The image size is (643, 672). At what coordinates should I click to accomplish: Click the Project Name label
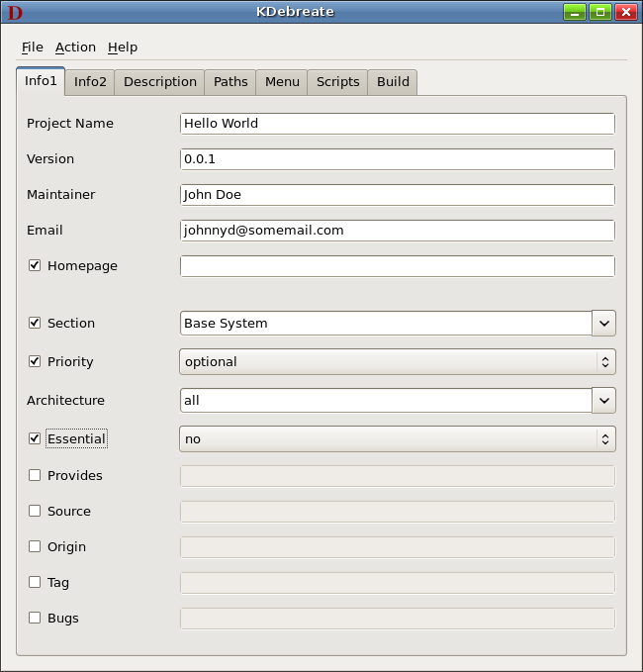(70, 124)
